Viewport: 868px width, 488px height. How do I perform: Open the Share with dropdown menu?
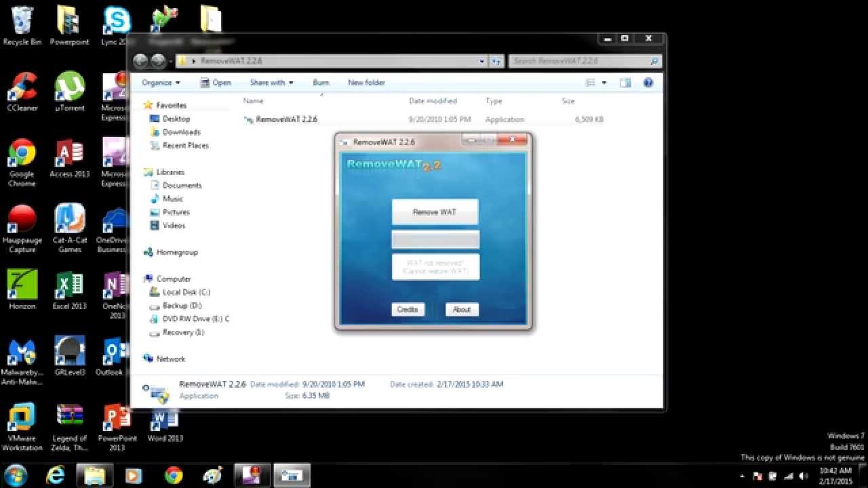pos(271,83)
